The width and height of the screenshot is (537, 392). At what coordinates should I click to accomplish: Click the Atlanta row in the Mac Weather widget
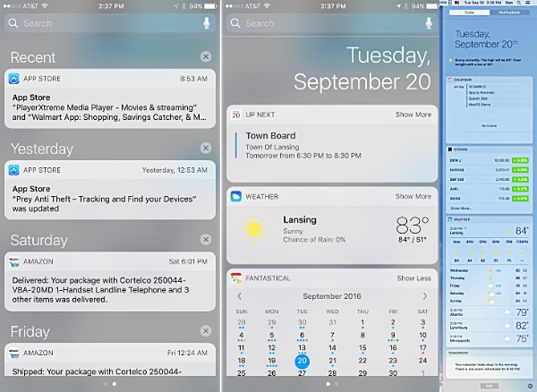pyautogui.click(x=489, y=312)
